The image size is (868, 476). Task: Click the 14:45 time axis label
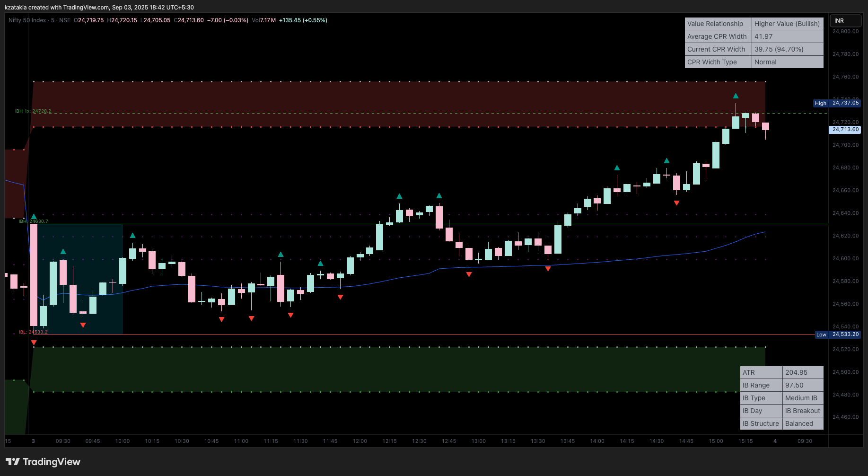coord(686,441)
